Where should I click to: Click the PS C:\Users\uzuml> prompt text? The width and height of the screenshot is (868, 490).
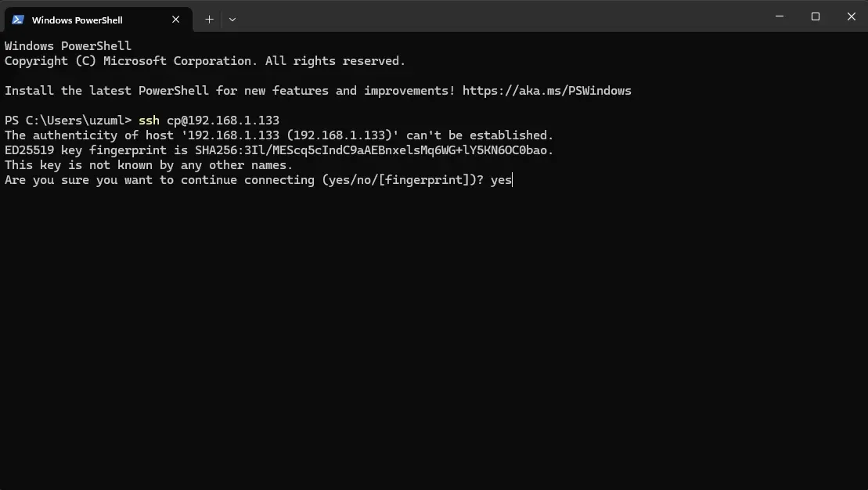click(68, 120)
